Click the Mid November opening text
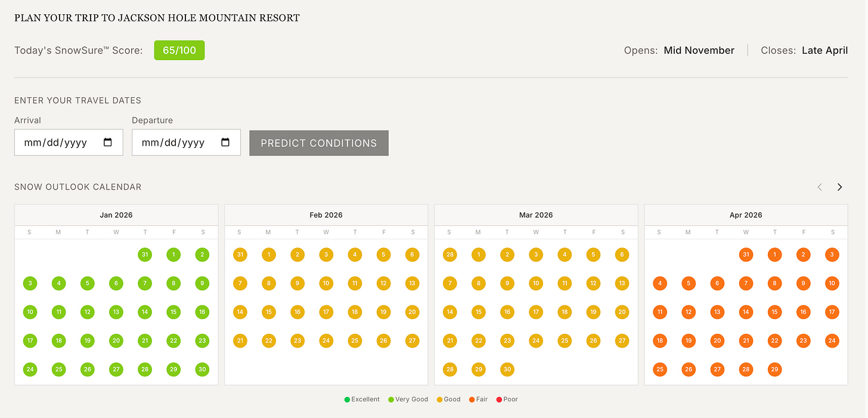 699,51
